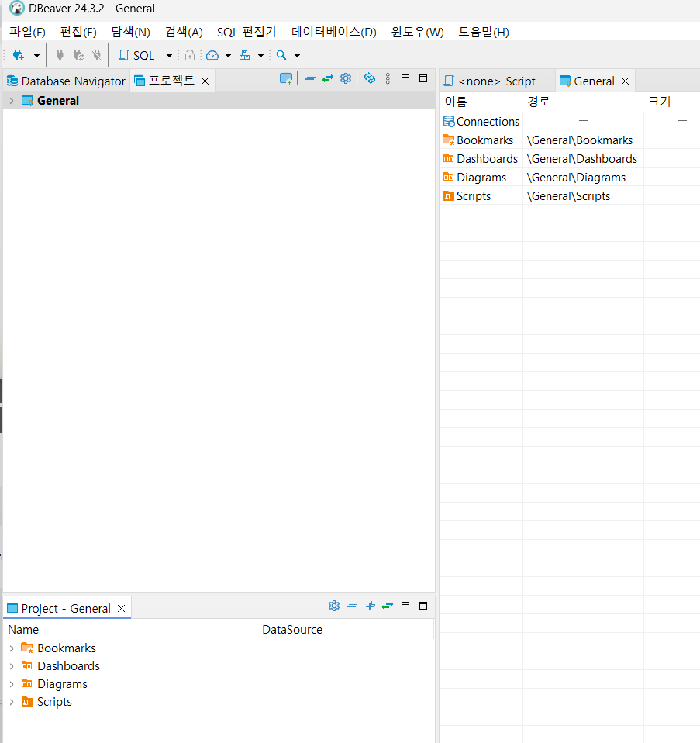Open the new connection dropdown arrow
The height and width of the screenshot is (743, 700).
coord(36,55)
